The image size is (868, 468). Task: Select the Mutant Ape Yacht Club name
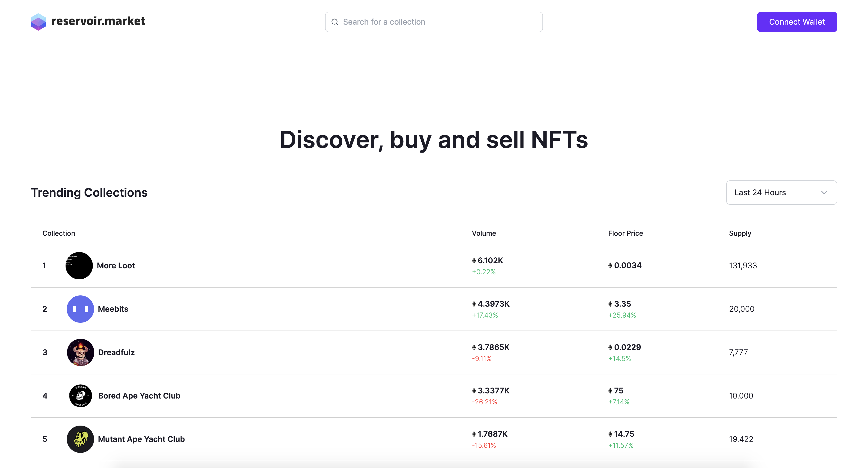[141, 439]
